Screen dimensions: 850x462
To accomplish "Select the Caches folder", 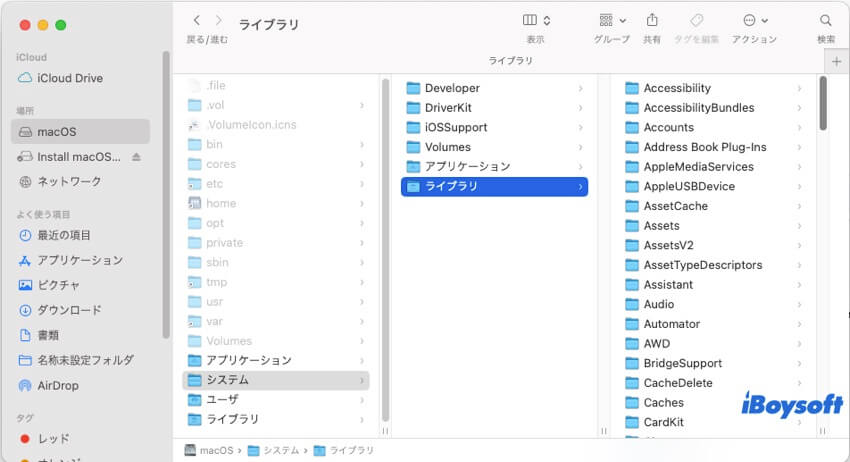I will (x=713, y=402).
